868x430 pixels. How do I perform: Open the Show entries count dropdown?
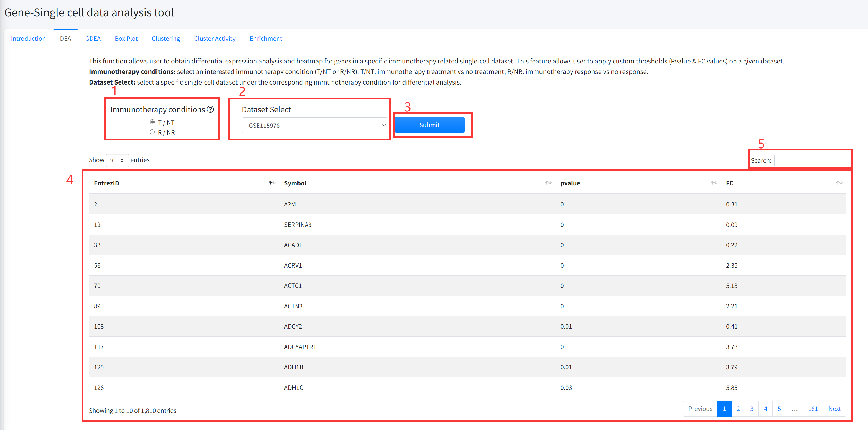117,160
